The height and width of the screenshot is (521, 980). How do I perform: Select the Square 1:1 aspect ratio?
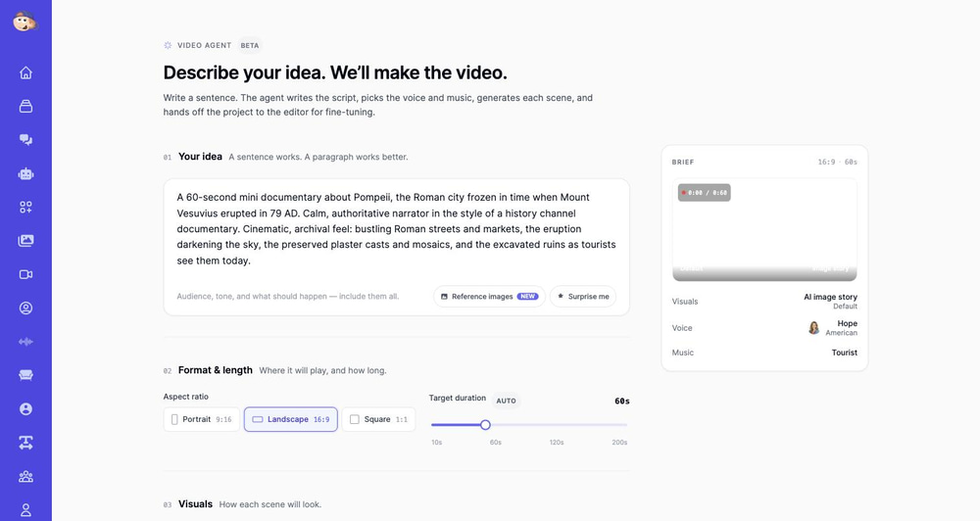(378, 419)
